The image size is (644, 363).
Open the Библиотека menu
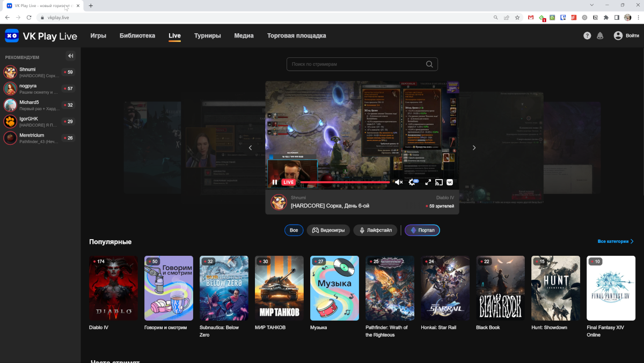137,36
